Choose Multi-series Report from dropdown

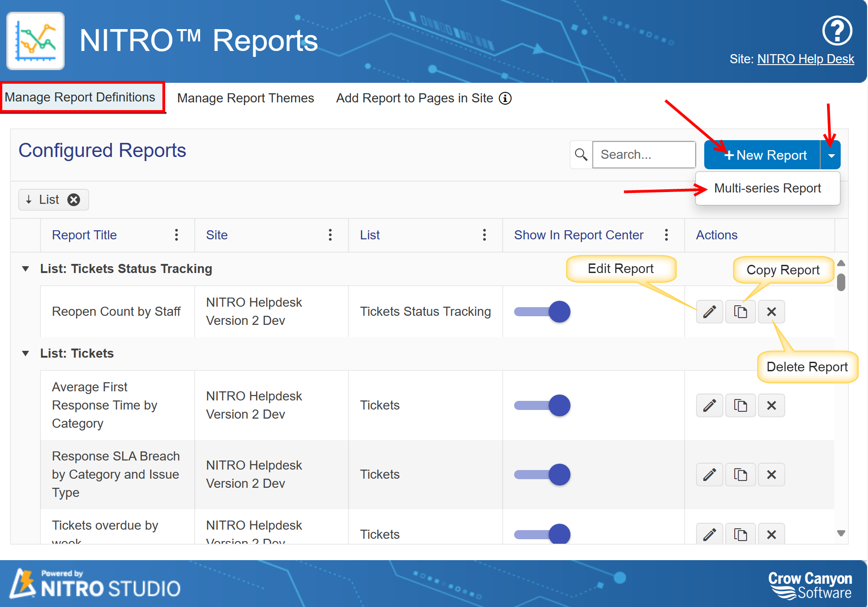point(767,188)
